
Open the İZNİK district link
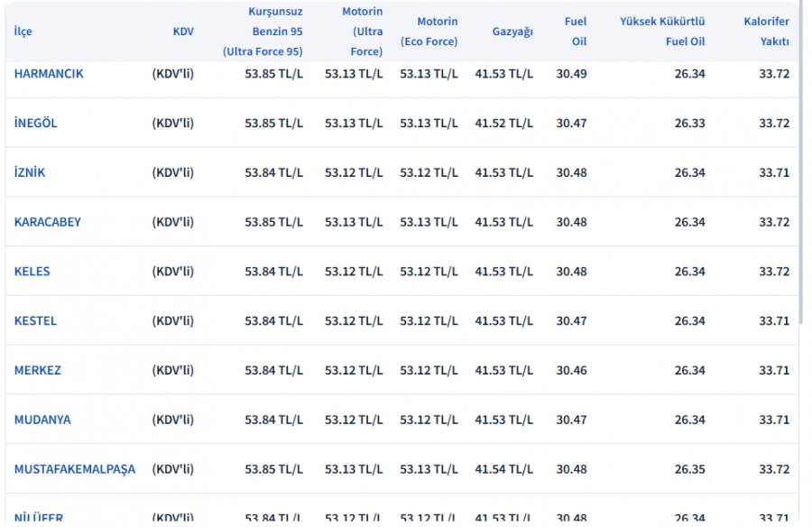30,172
